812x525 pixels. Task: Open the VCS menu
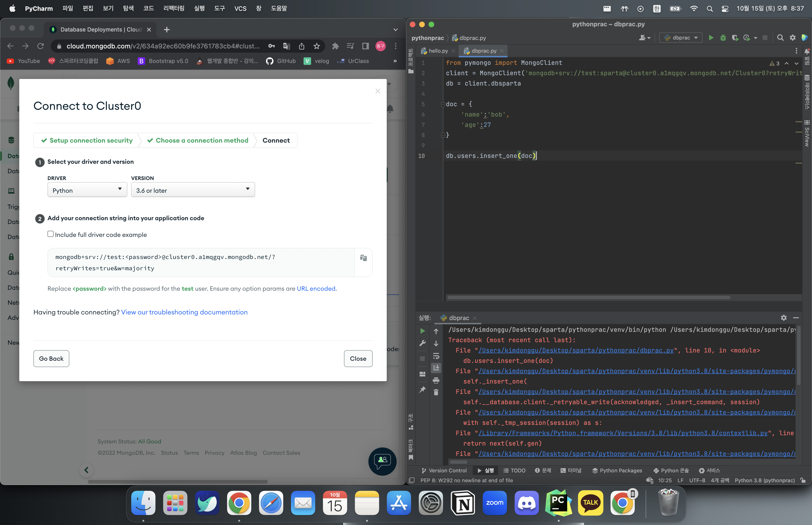click(x=240, y=8)
